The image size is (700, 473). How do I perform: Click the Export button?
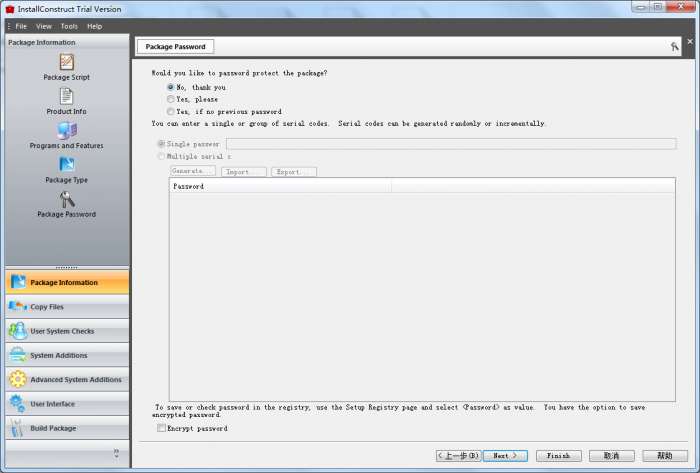pos(294,171)
